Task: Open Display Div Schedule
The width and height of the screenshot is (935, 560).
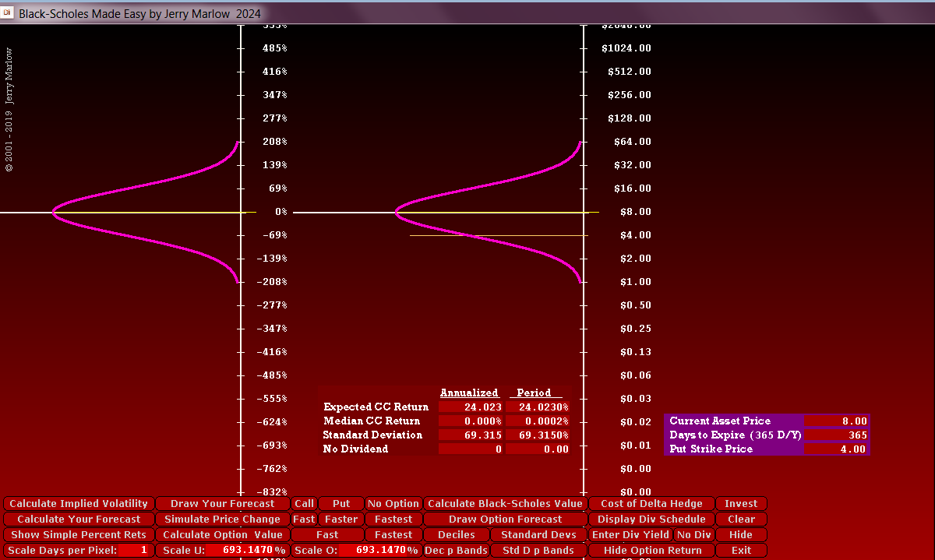Action: 651,519
